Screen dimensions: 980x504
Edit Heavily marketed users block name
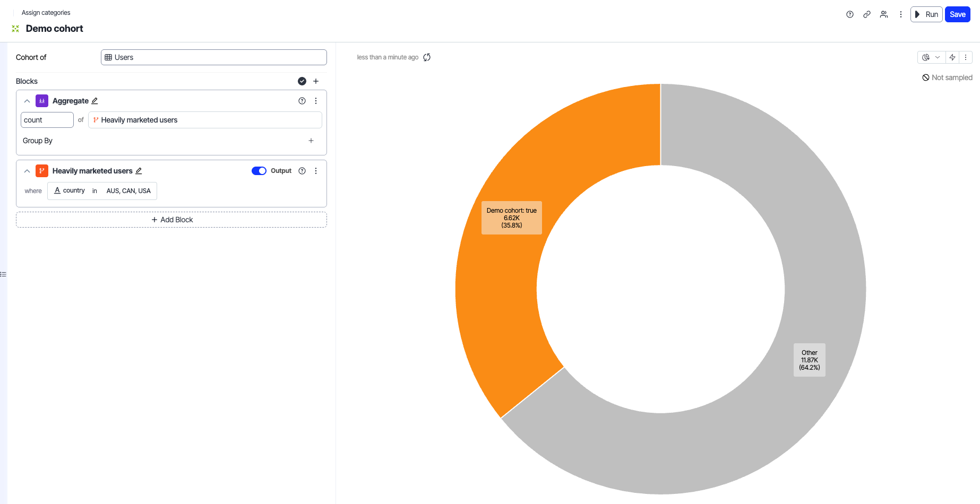coord(139,171)
